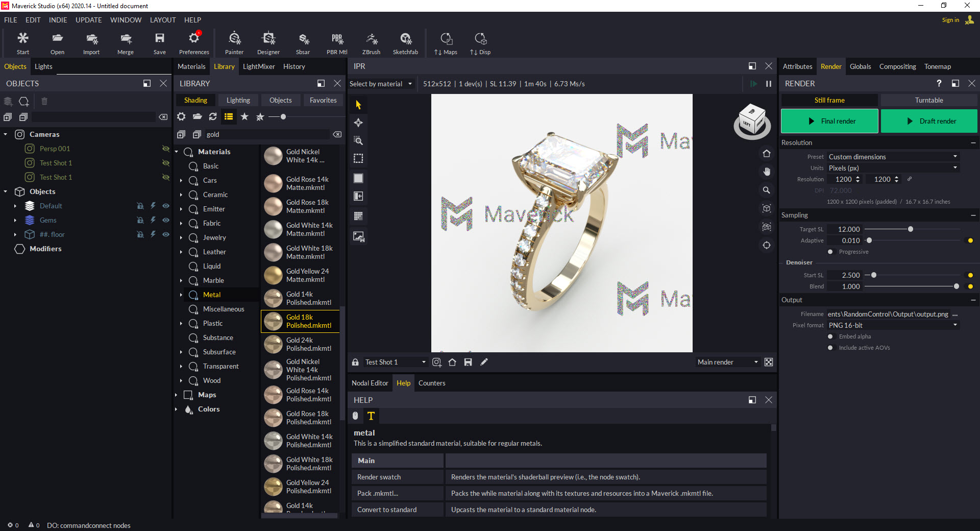The height and width of the screenshot is (531, 980).
Task: Click the Start toolbar icon
Action: click(23, 43)
